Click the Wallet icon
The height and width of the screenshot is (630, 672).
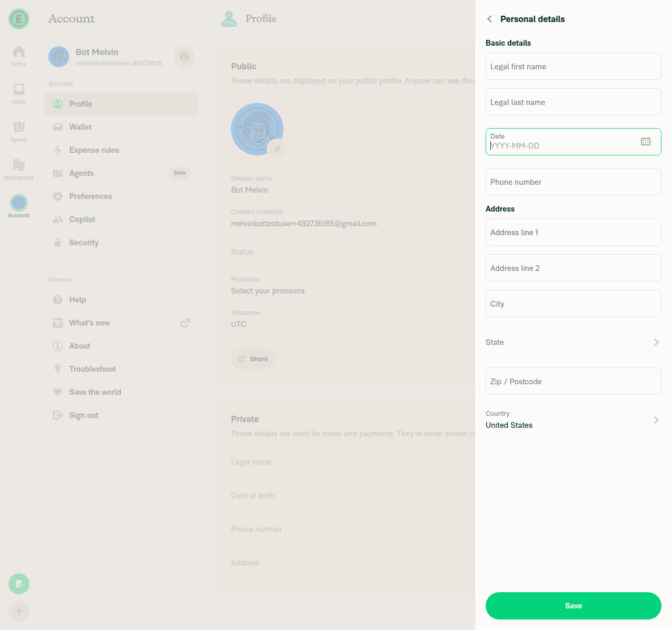[x=58, y=127]
